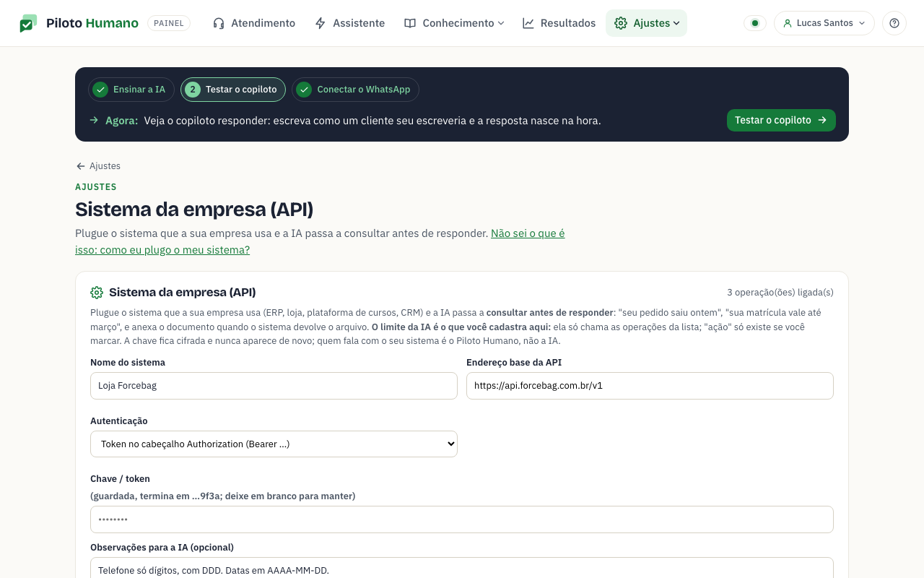Click the PAINEL badge
The image size is (924, 578).
169,23
